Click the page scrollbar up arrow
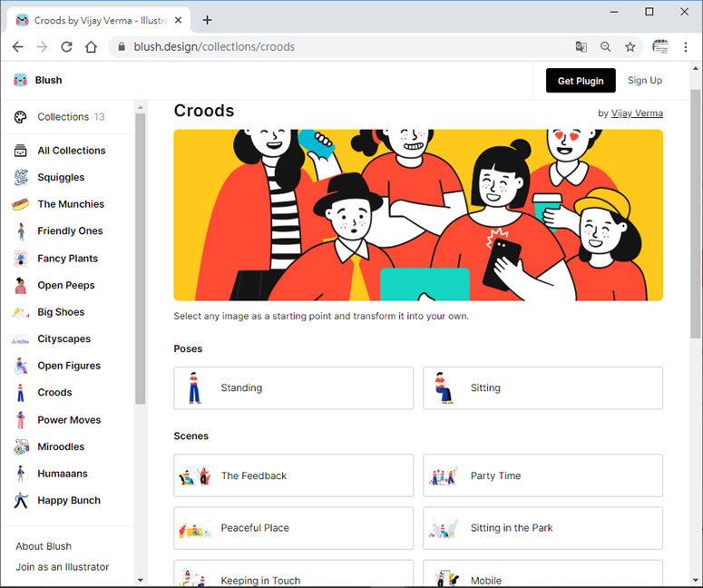This screenshot has height=588, width=703. (696, 69)
